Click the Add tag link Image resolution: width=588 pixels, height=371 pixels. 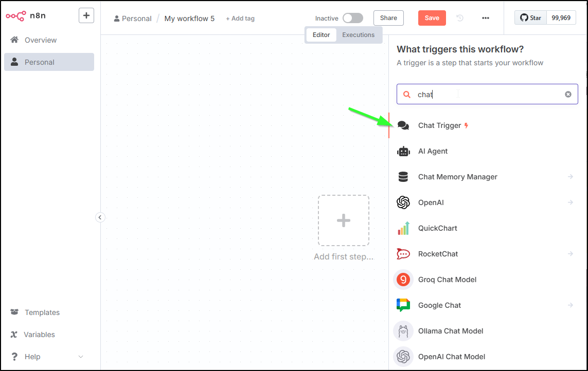click(240, 18)
